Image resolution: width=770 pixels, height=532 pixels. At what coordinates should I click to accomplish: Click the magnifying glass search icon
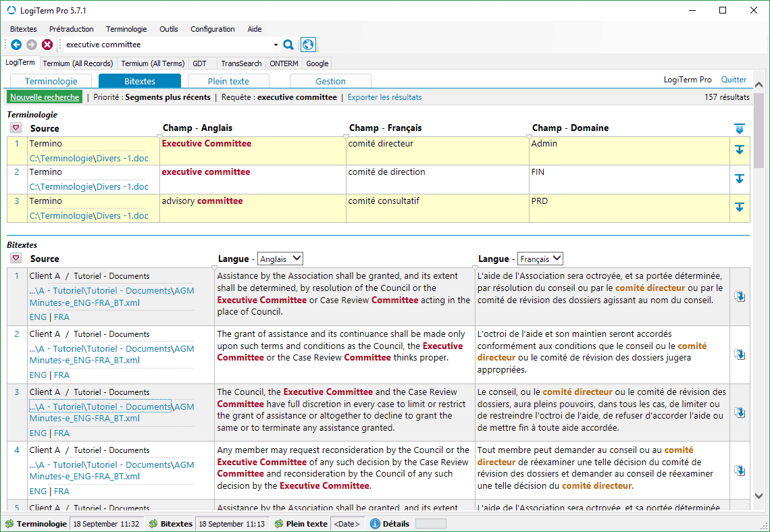(x=288, y=45)
